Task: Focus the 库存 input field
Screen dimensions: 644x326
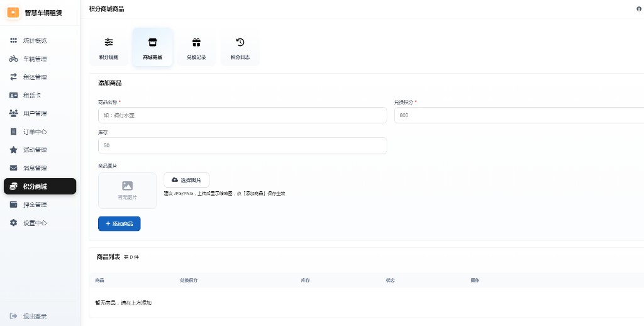Action: [242, 145]
